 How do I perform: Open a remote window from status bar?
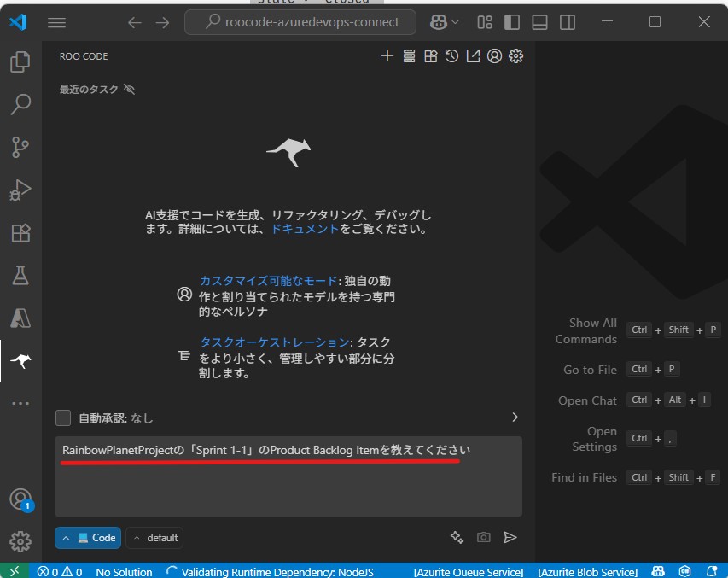[x=15, y=571]
